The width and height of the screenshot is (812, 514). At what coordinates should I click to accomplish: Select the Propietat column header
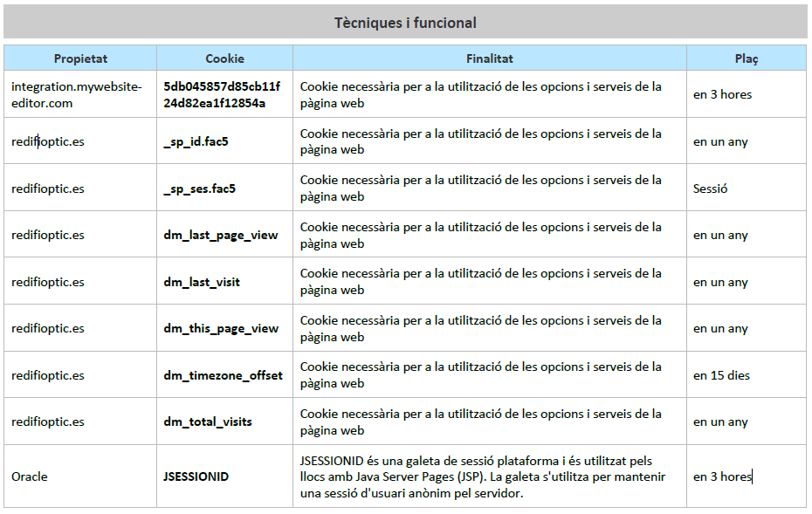pyautogui.click(x=80, y=58)
